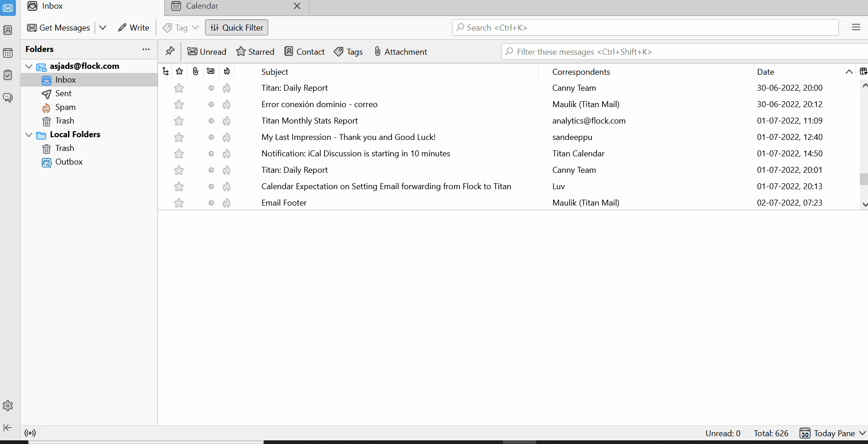The image size is (868, 444).
Task: Open the Calendar sidebar icon
Action: (x=8, y=53)
